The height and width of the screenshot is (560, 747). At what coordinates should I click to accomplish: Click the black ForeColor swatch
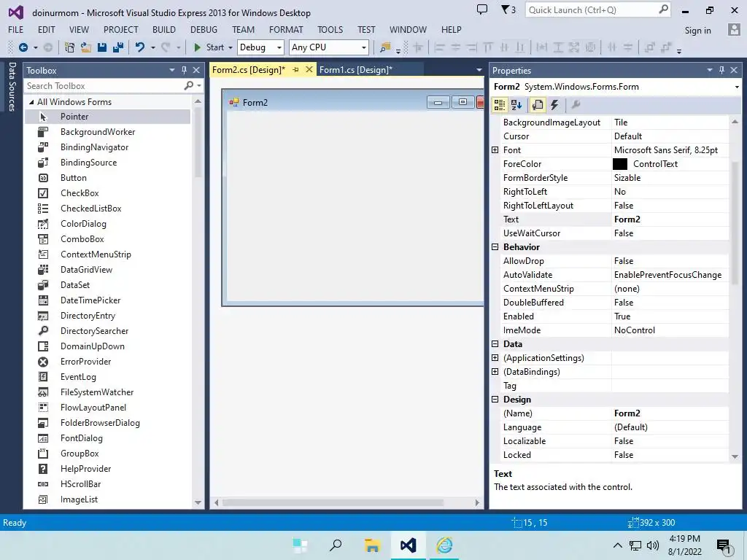tap(620, 164)
